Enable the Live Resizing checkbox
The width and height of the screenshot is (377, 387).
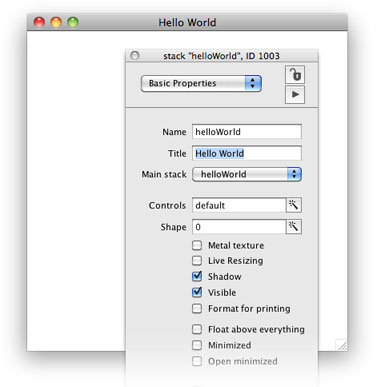197,260
